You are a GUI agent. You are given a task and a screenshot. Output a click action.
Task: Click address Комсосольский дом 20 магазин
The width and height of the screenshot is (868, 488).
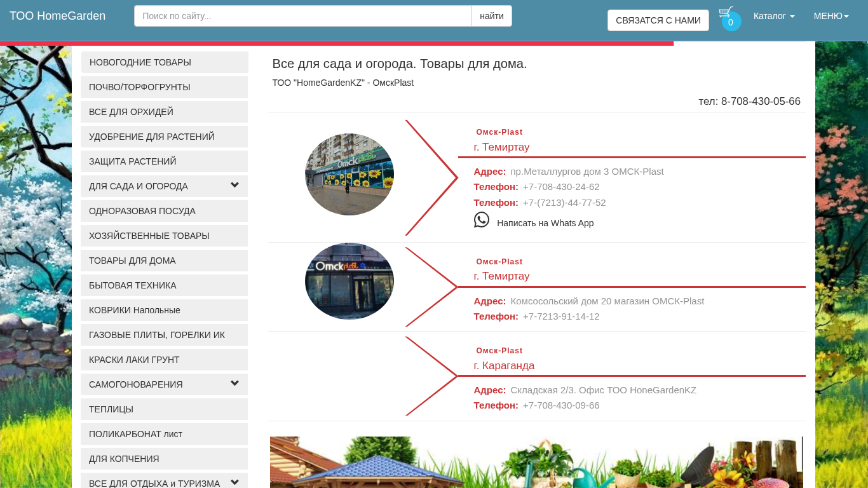pyautogui.click(x=607, y=301)
